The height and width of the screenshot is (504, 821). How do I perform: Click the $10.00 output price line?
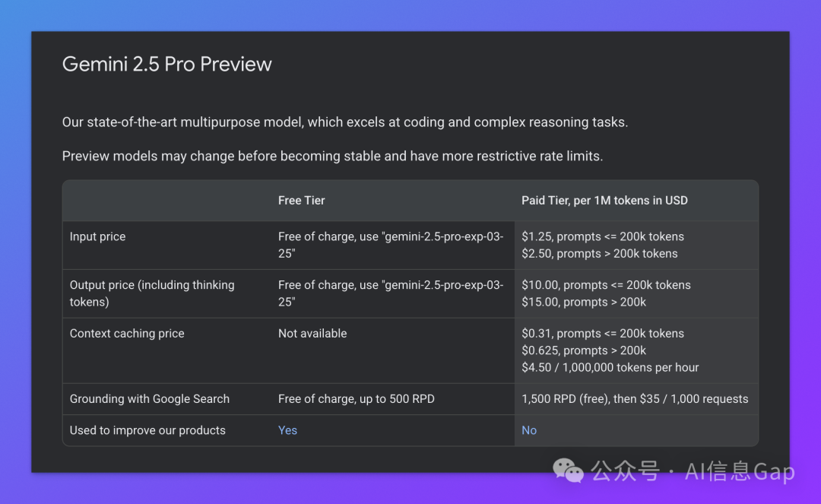[606, 285]
